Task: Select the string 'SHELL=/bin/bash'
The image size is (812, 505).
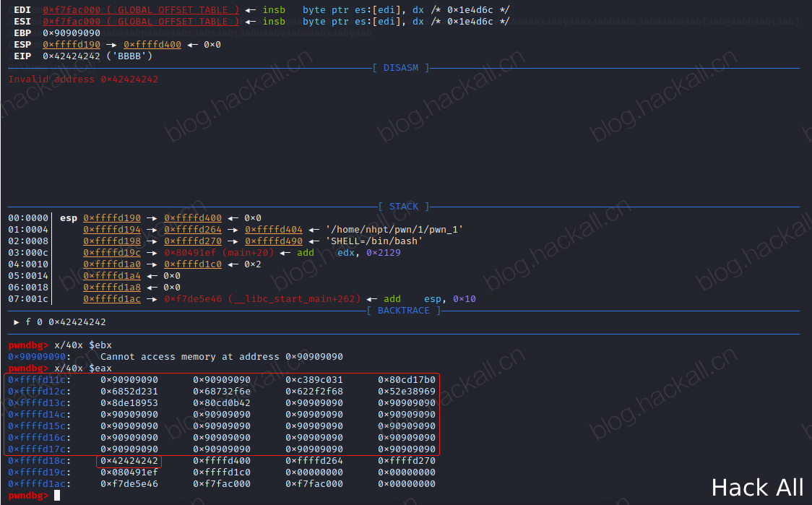Action: [374, 241]
